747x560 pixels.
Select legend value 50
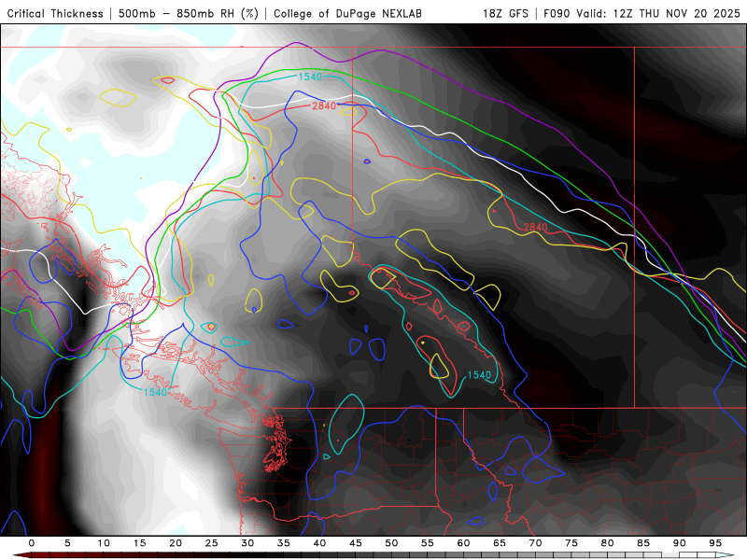[x=391, y=543]
